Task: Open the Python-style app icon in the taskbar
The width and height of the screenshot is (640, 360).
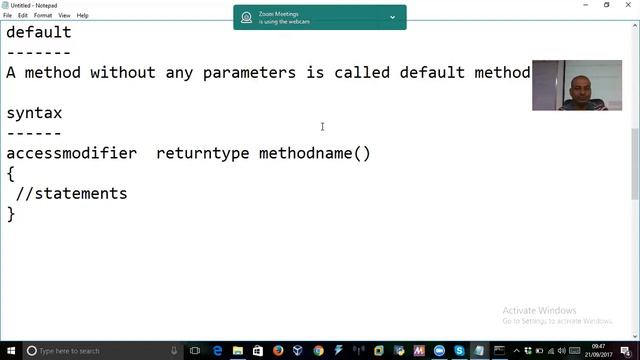Action: [x=399, y=351]
